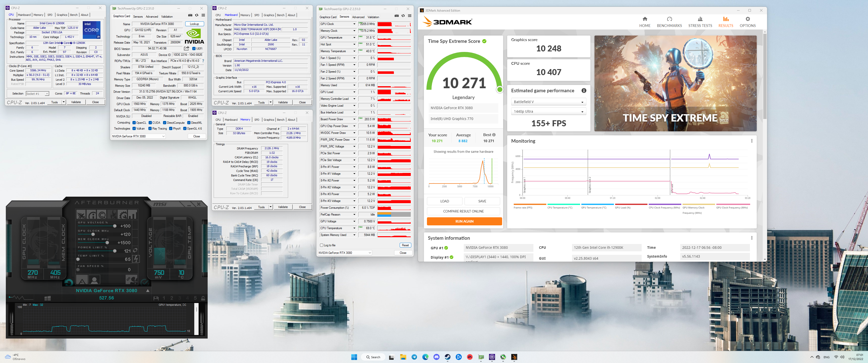Open the three-dot menu in Monitoring panel
This screenshot has width=868, height=363.
tap(751, 141)
